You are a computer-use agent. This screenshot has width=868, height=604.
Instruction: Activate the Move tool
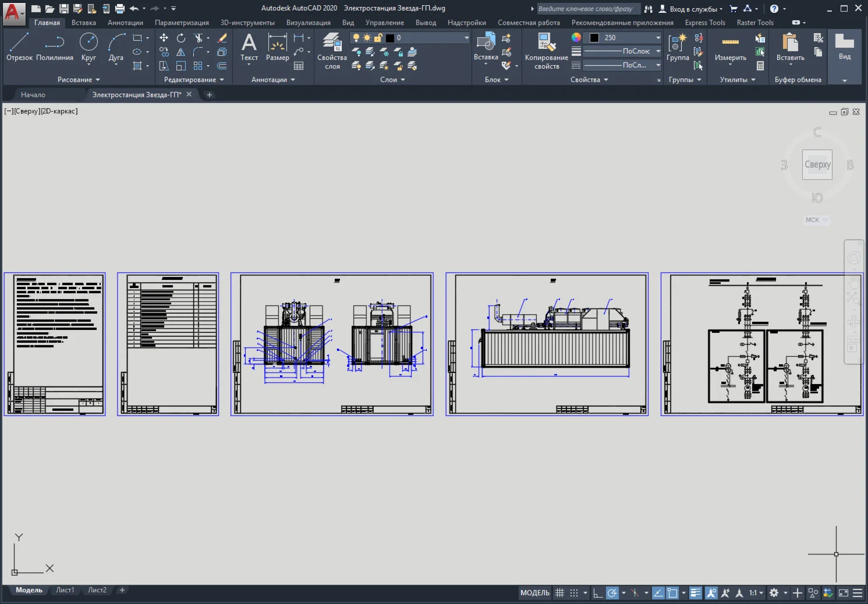click(x=164, y=38)
